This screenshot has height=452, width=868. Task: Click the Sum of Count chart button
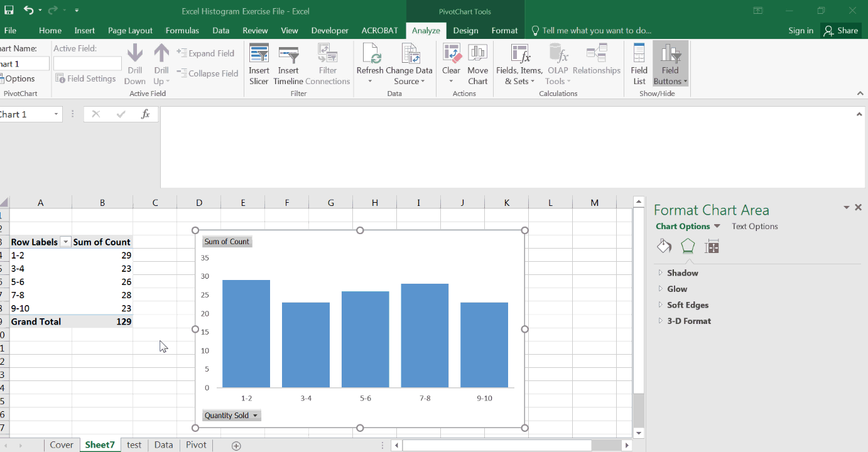(227, 242)
